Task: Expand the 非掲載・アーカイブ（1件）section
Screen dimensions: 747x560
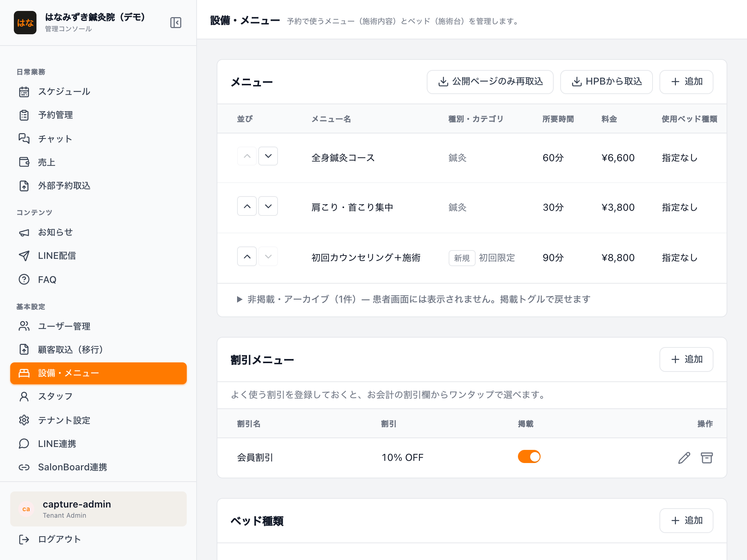Action: point(413,299)
